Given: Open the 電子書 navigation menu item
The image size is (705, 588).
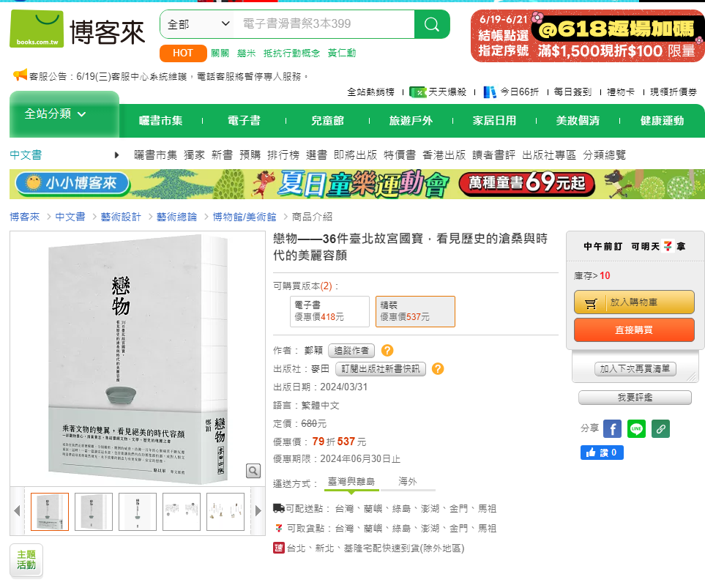Looking at the screenshot, I should point(244,121).
